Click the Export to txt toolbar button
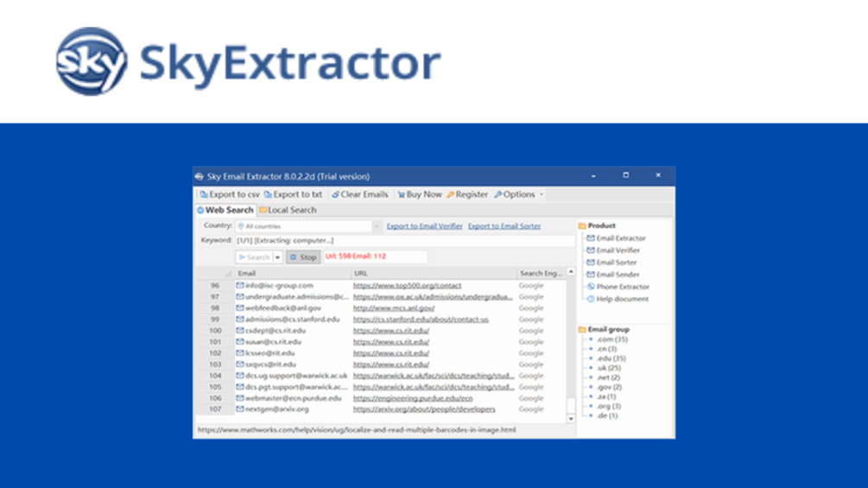The image size is (868, 488). 294,194
